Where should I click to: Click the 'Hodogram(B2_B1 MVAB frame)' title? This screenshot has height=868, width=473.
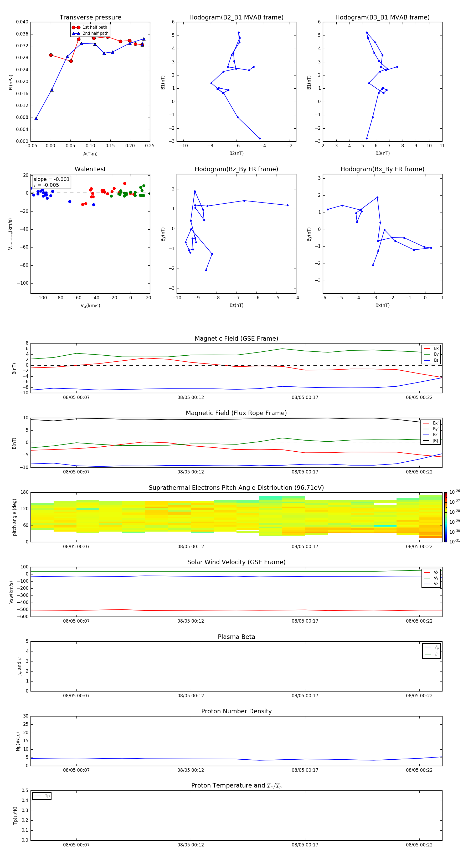pyautogui.click(x=236, y=18)
